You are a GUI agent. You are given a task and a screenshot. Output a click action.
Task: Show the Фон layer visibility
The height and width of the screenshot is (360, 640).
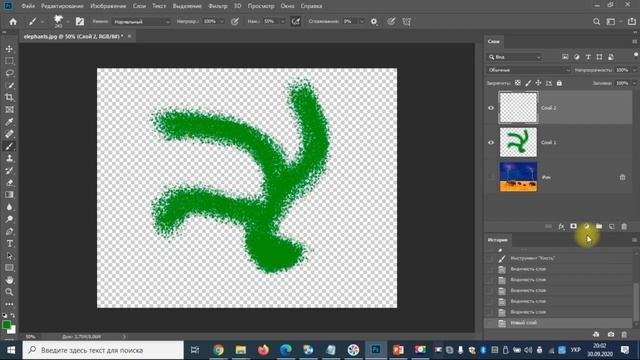pos(491,177)
